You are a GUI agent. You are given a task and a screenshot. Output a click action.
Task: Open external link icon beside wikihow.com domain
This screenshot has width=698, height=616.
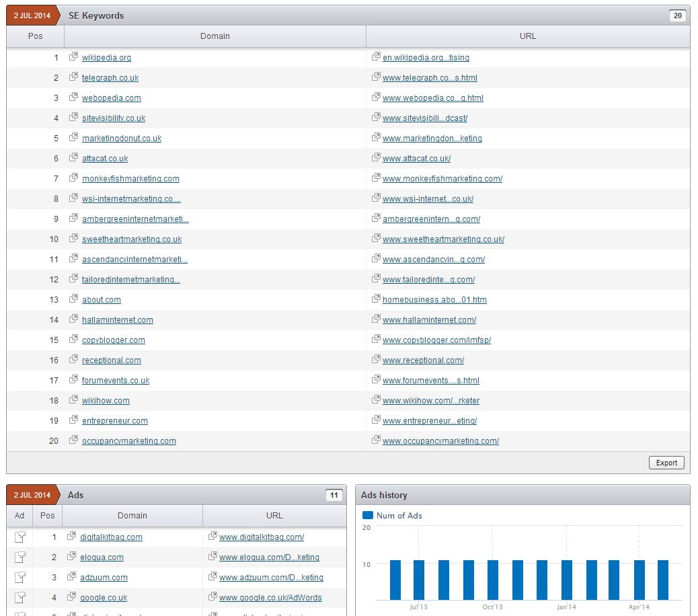pyautogui.click(x=73, y=399)
